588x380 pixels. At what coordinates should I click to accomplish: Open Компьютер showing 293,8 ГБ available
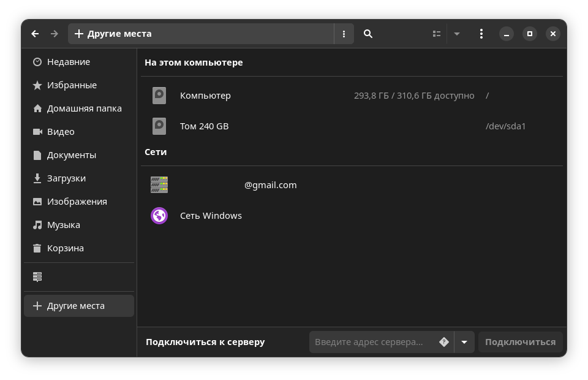pos(205,96)
